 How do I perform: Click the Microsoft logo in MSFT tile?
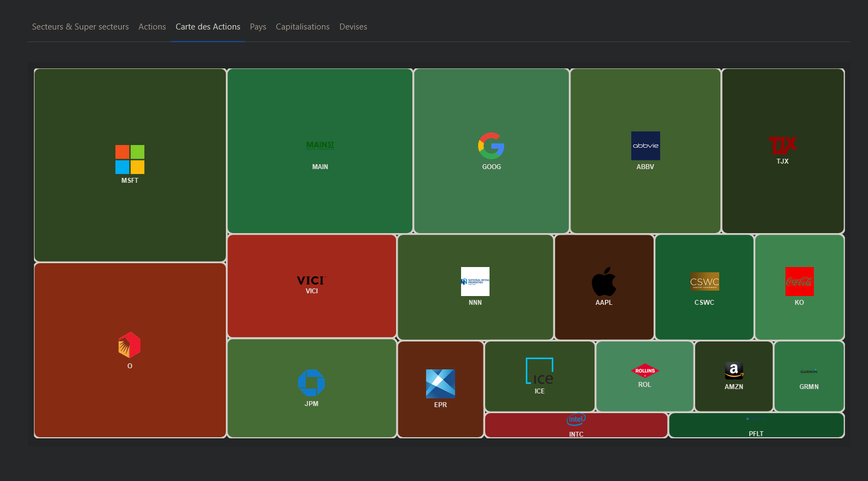(x=130, y=159)
